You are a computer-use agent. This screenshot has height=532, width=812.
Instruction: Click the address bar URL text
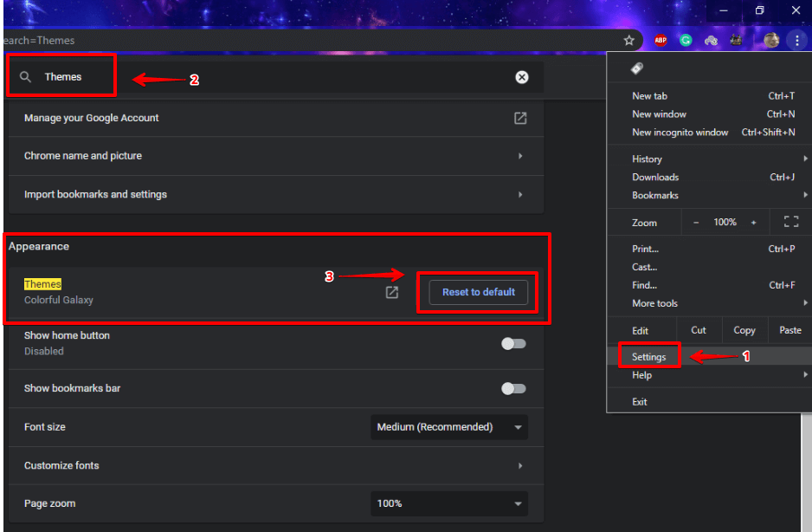[39, 41]
